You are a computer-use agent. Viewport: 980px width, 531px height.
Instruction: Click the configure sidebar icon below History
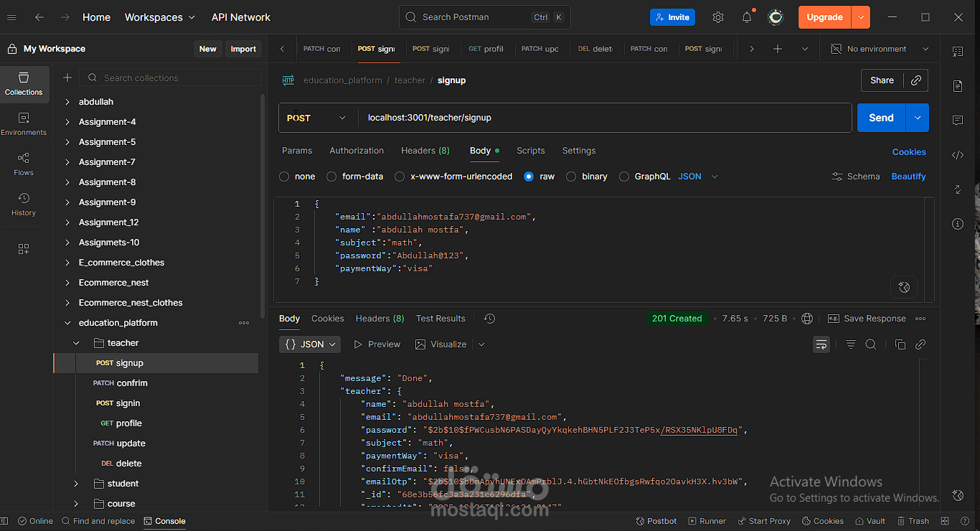(24, 249)
